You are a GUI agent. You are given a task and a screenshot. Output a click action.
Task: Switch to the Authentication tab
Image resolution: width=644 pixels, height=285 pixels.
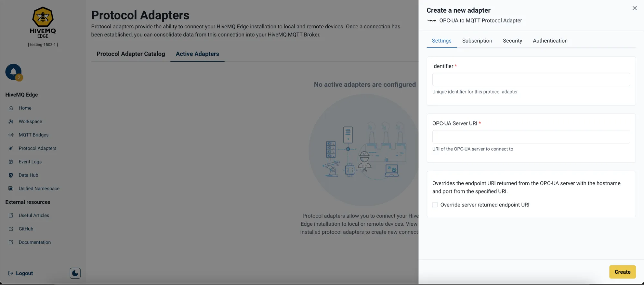point(550,41)
